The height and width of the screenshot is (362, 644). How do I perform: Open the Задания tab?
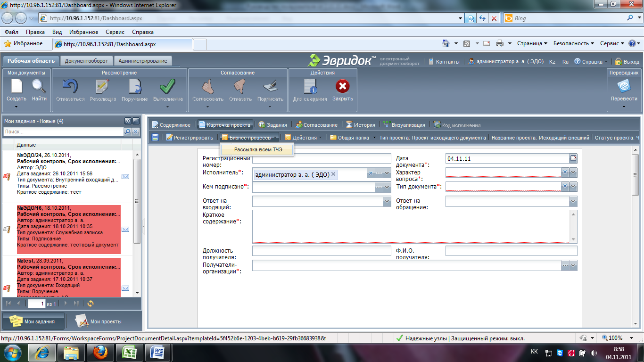pyautogui.click(x=272, y=125)
